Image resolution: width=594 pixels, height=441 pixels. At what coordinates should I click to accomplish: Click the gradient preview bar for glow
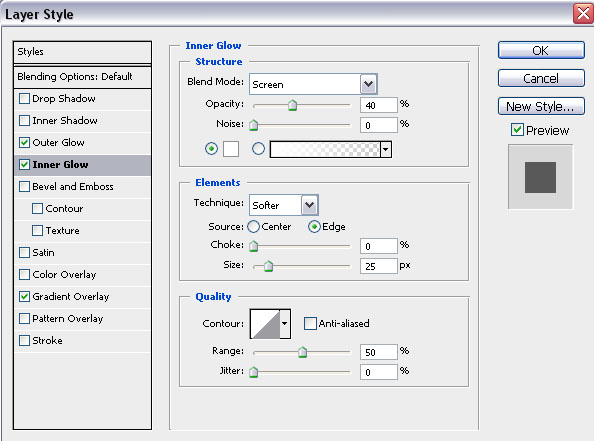325,149
